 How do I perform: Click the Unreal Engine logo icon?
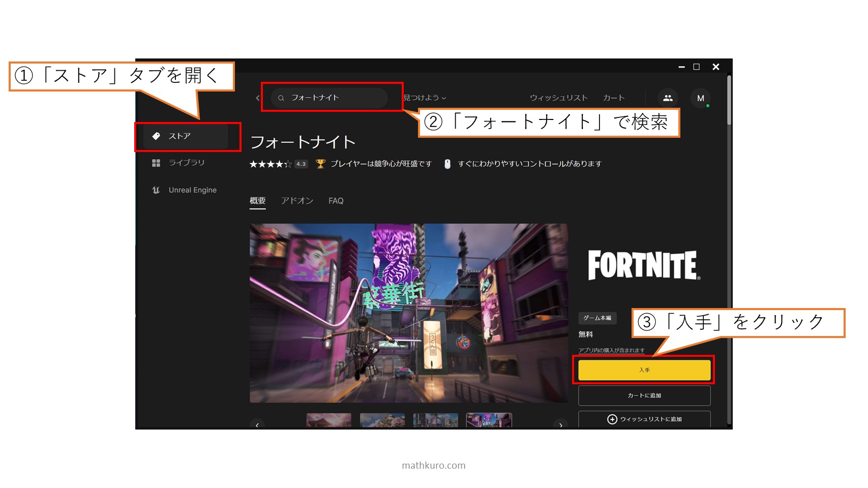pos(156,190)
